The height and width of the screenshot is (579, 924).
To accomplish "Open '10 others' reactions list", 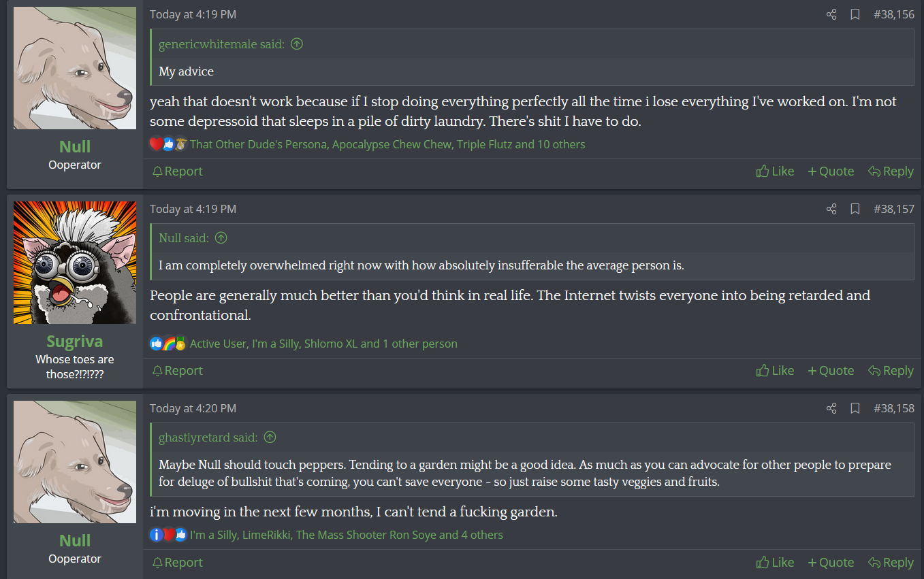I will pyautogui.click(x=560, y=144).
